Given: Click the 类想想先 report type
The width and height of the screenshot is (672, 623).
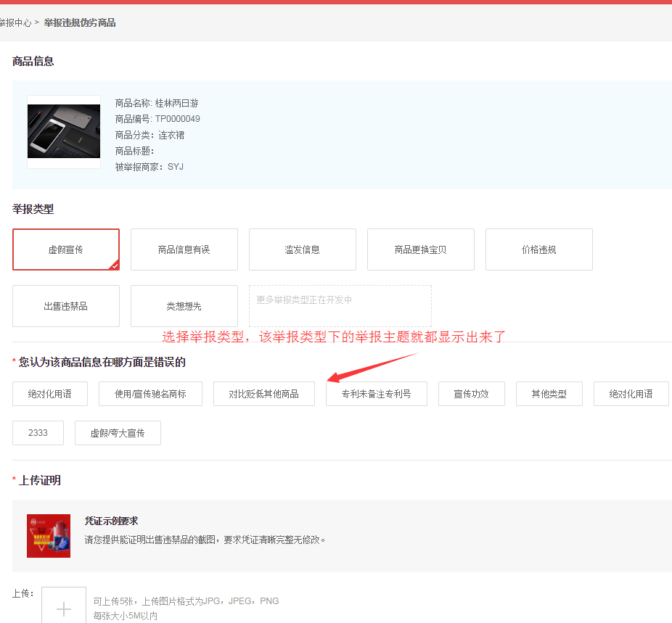Looking at the screenshot, I should (184, 306).
